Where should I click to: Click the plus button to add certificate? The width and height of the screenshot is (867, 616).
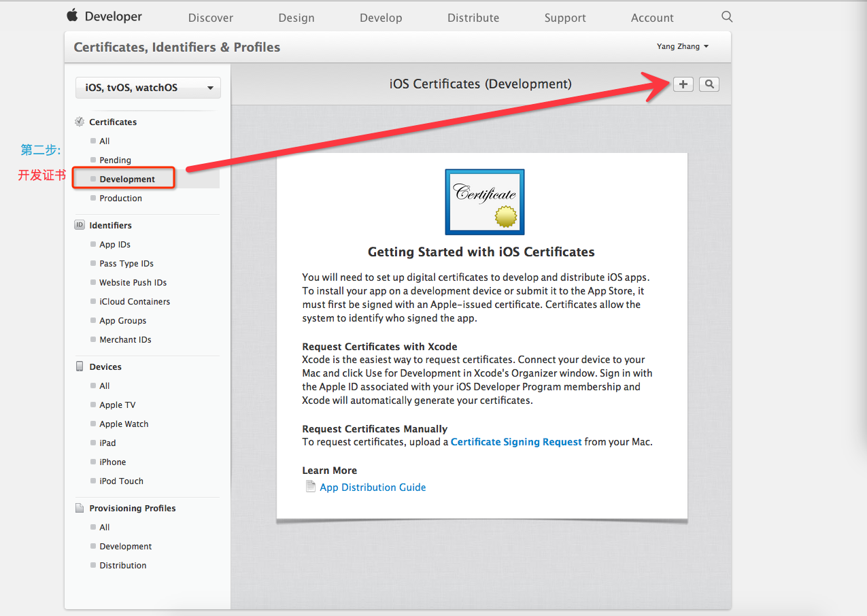(683, 84)
